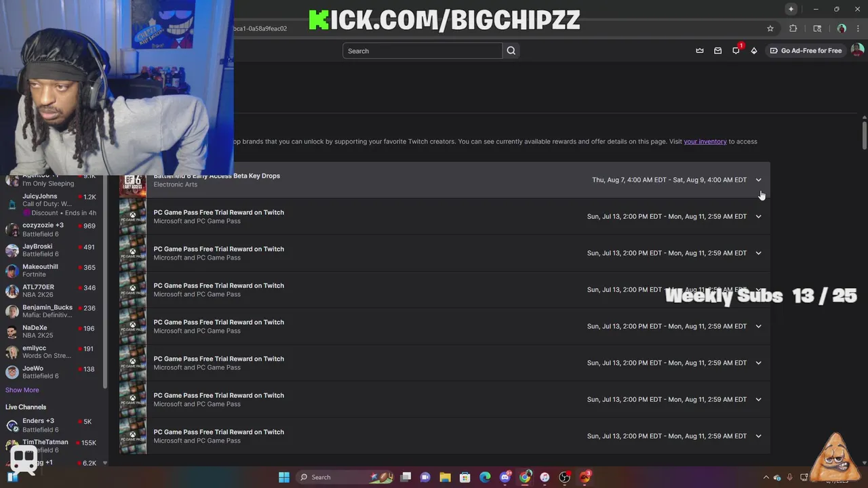Click 'Words On Stre...' game under emilycc
The image size is (868, 488).
[x=47, y=356]
